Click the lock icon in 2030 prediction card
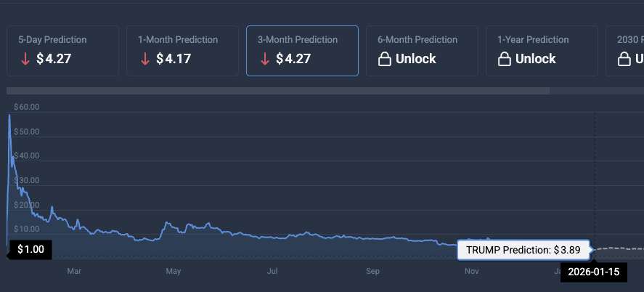644x292 pixels. tap(624, 60)
